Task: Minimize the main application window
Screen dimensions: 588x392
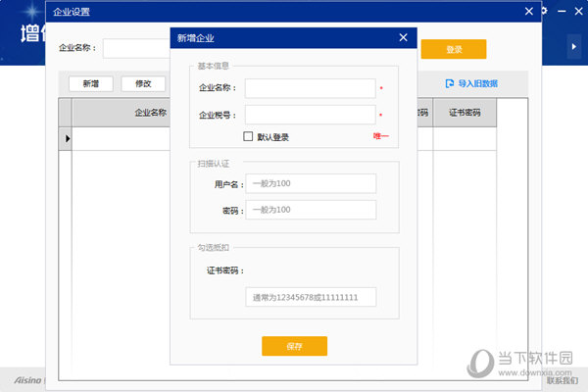Action: pyautogui.click(x=562, y=11)
